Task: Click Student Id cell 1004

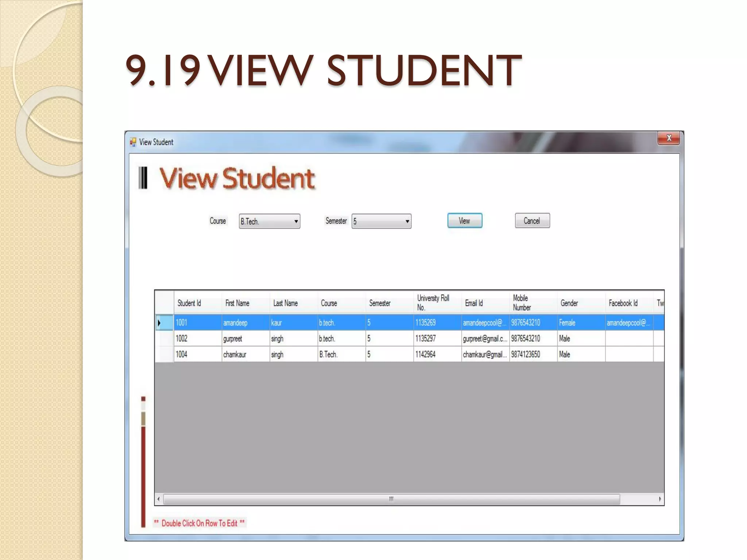Action: pos(198,354)
